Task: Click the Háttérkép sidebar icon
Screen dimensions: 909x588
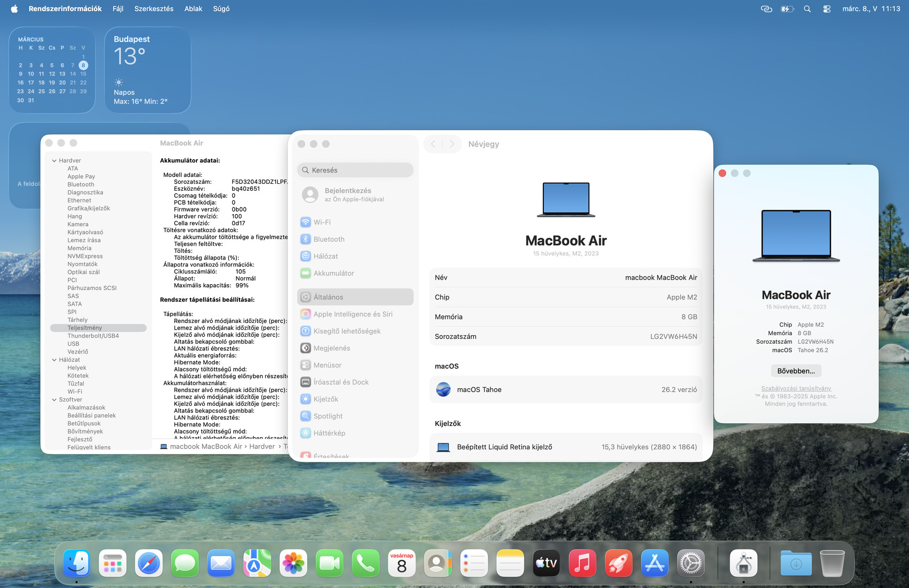Action: [306, 433]
